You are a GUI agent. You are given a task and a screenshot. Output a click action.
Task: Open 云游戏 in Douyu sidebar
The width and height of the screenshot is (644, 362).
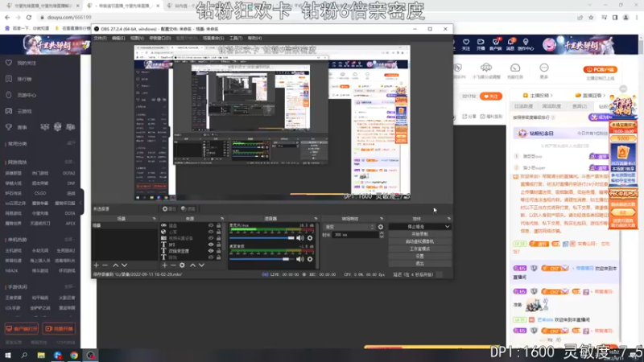tap(25, 111)
